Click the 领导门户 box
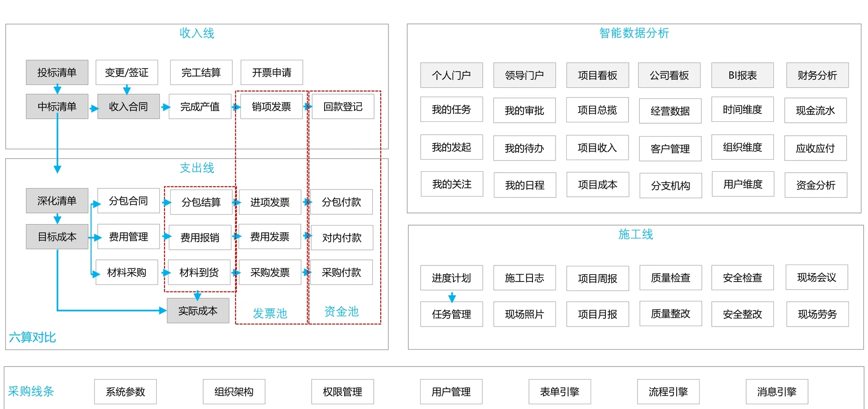 524,75
